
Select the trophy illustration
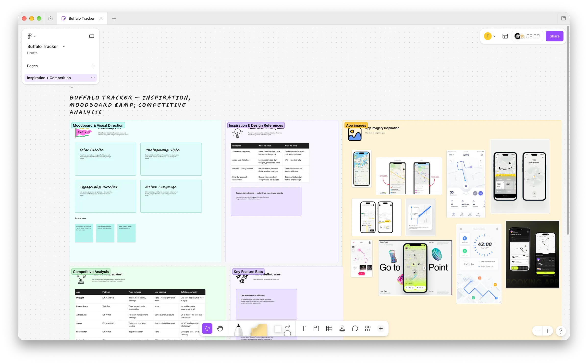(81, 279)
